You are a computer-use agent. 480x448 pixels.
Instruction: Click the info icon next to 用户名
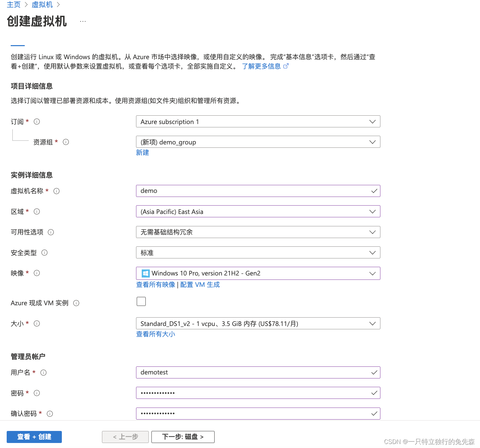tap(43, 373)
